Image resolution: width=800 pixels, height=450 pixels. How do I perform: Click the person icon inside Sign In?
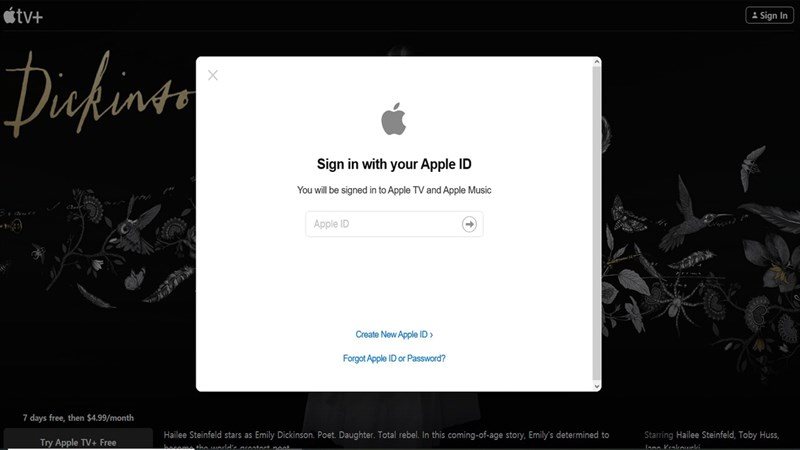click(x=755, y=15)
